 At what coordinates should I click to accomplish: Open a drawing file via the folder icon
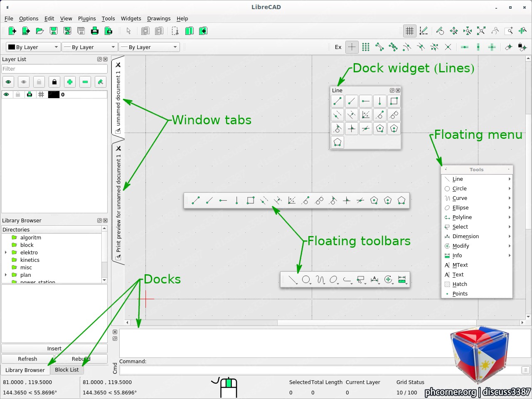pyautogui.click(x=39, y=31)
